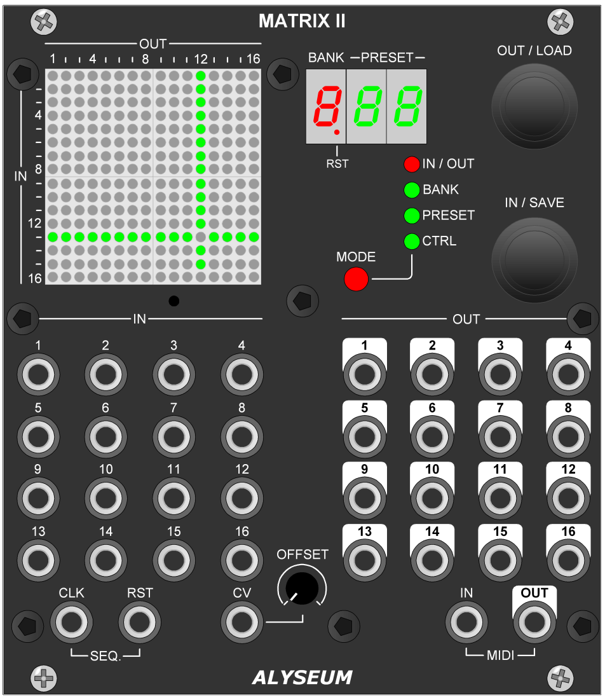Click the MIDI IN jack

point(466,622)
